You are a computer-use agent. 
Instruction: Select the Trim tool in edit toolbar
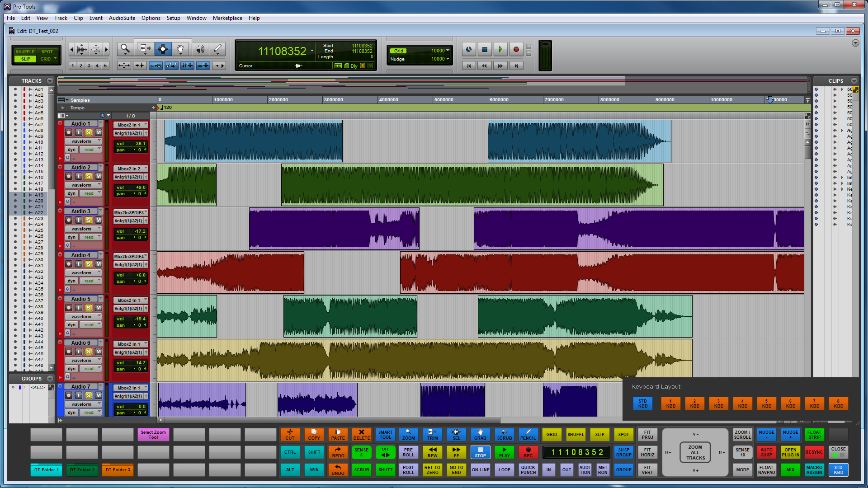pyautogui.click(x=145, y=49)
